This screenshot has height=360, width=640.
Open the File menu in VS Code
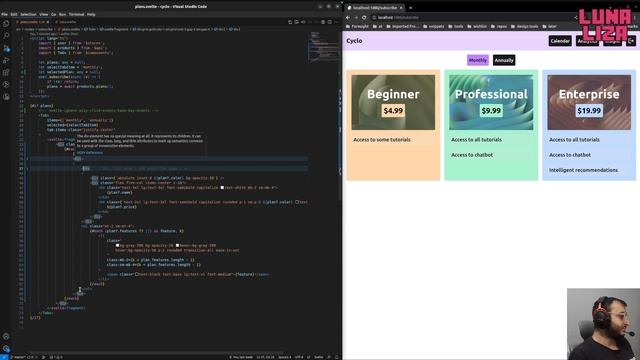4,14
